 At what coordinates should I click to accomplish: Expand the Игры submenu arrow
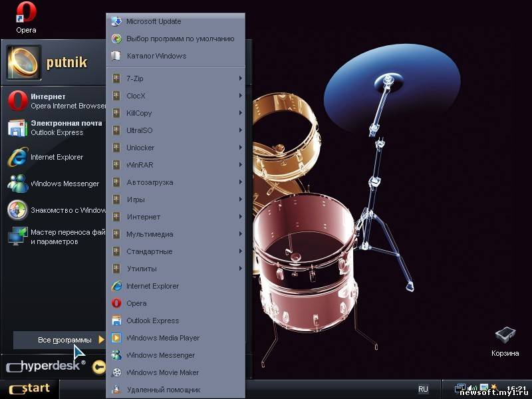tap(240, 199)
